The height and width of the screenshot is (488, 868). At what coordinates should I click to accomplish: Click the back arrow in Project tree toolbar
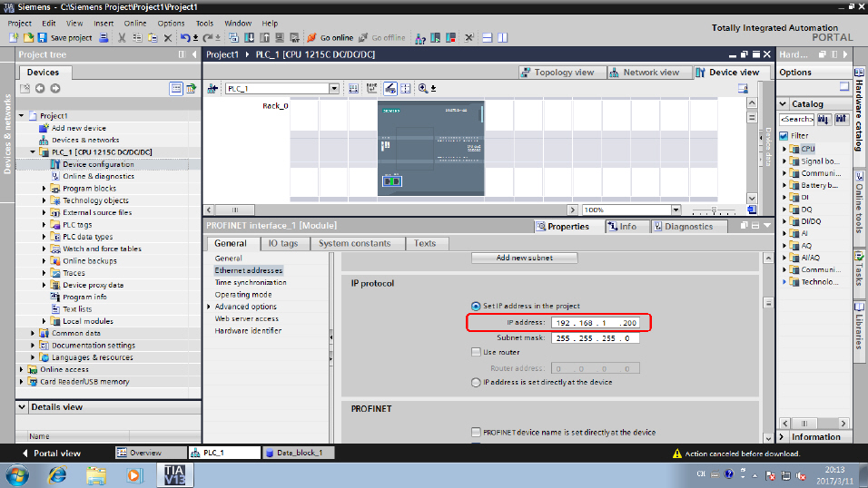40,89
